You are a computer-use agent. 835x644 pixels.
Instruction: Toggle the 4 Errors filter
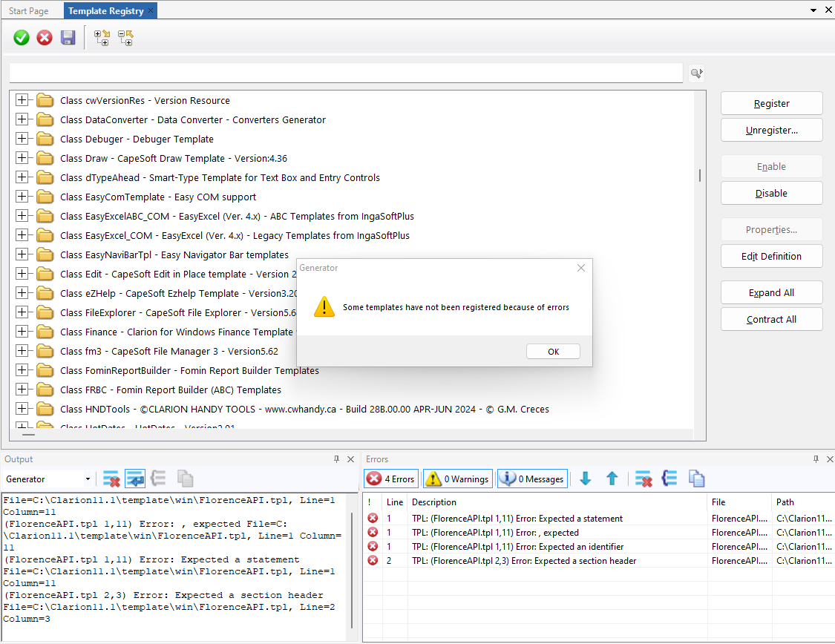pos(391,479)
